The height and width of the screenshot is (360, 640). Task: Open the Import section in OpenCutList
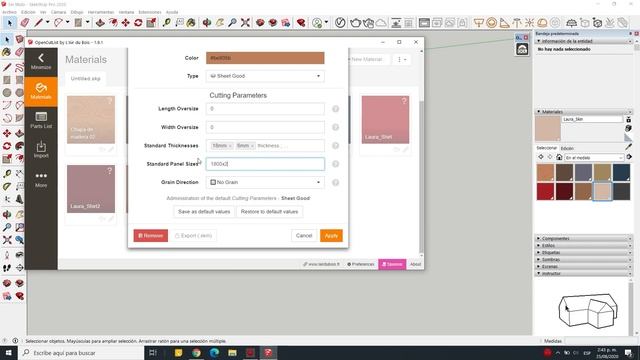pyautogui.click(x=41, y=149)
